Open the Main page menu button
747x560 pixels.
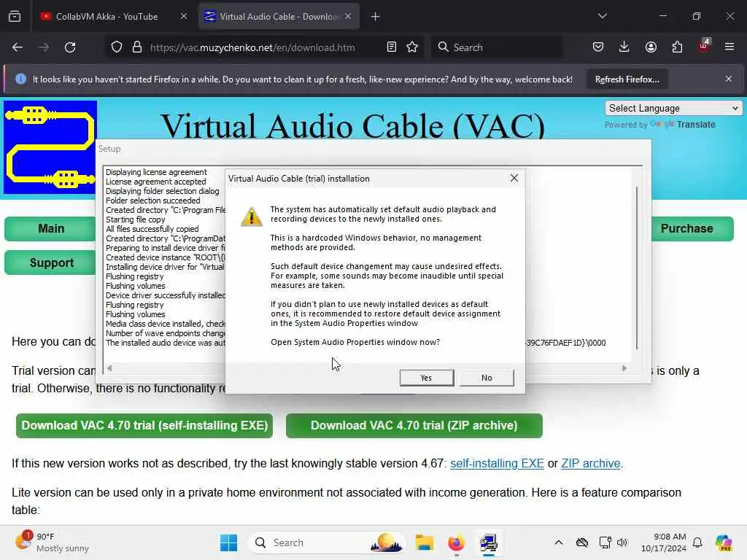click(50, 228)
